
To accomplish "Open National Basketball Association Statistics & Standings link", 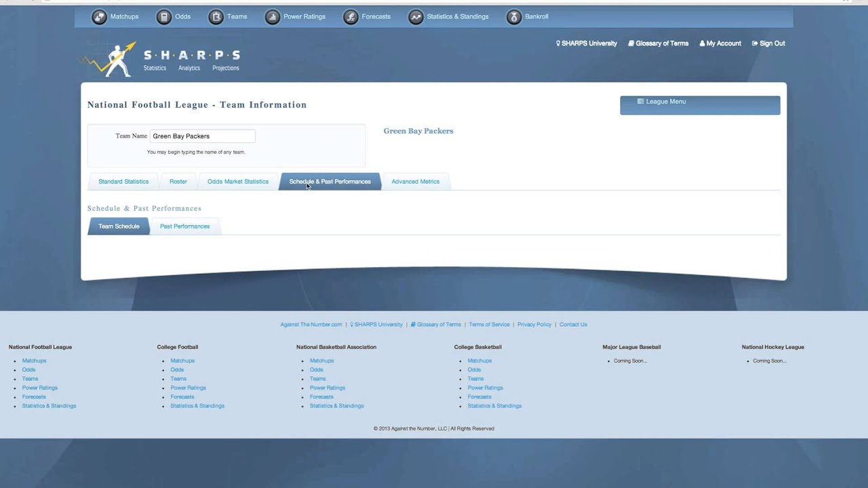I will [336, 406].
